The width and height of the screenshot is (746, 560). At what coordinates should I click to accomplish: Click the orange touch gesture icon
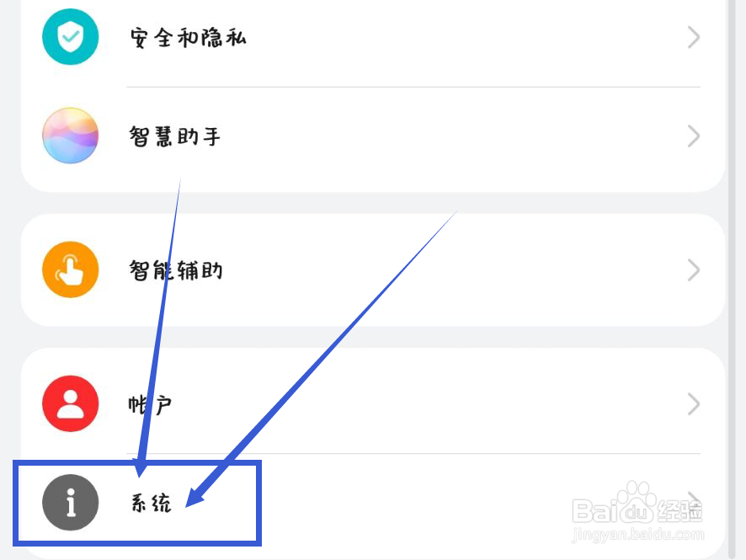click(70, 269)
